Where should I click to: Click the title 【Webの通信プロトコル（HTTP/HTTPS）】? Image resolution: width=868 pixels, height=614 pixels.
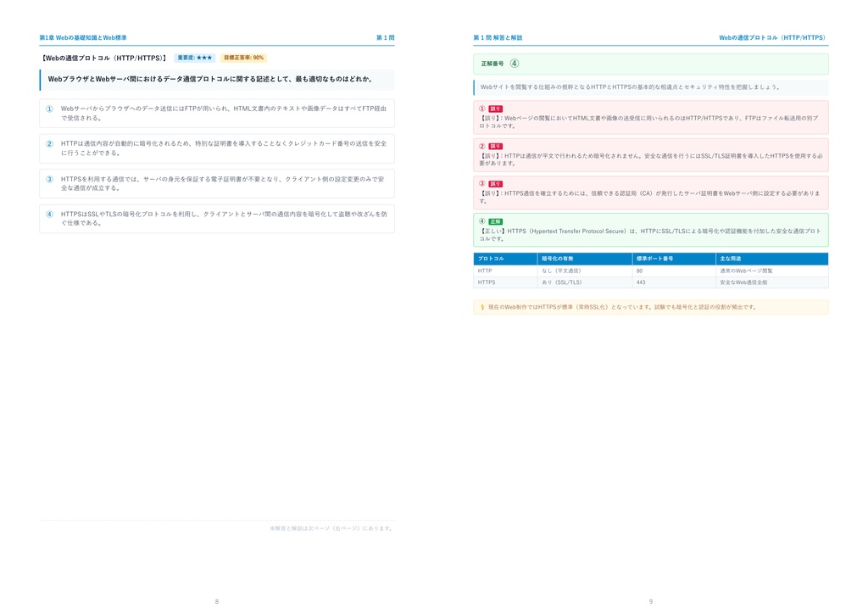tap(104, 59)
